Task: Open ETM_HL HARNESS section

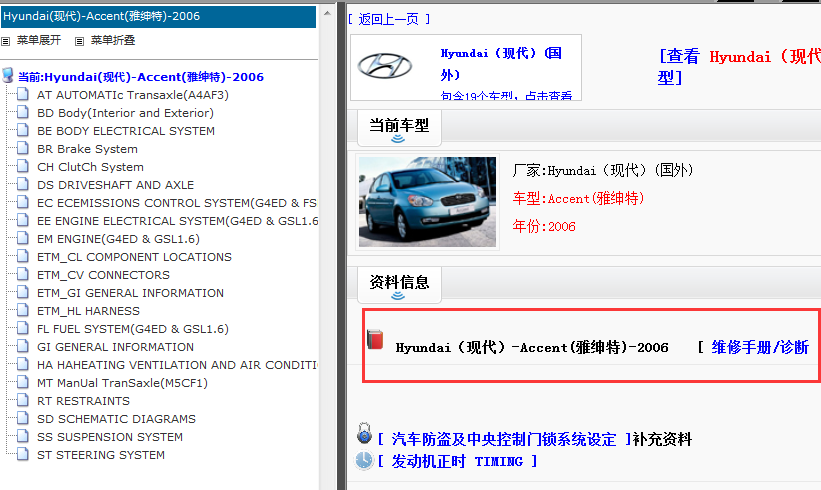Action: (x=88, y=311)
